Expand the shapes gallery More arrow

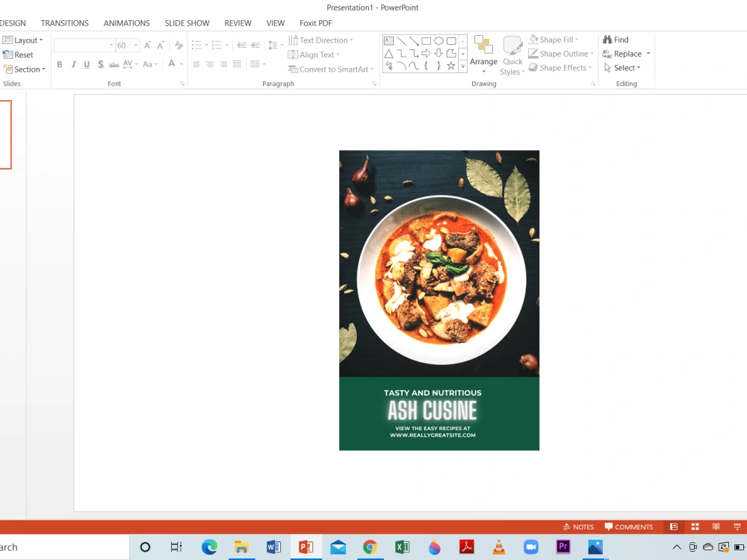462,66
